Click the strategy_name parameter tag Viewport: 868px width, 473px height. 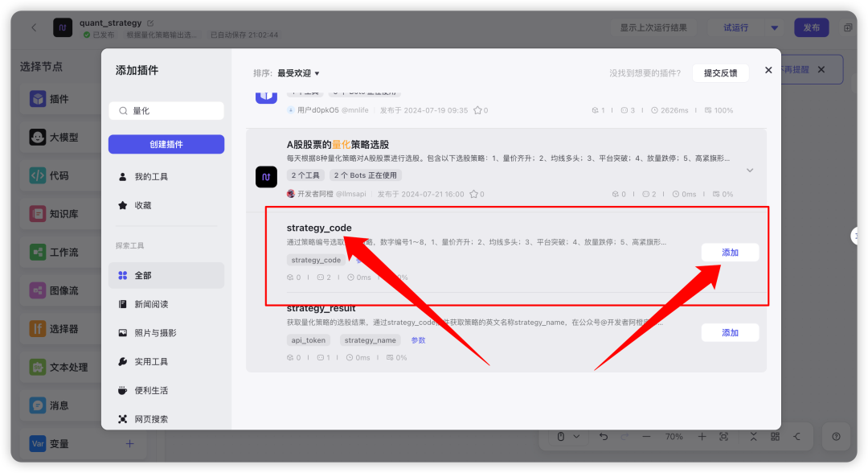370,340
